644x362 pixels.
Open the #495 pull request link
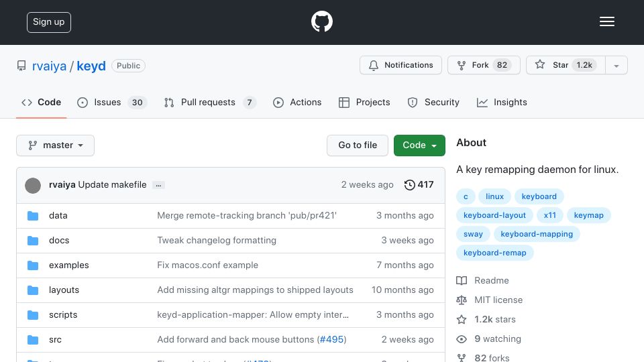pyautogui.click(x=331, y=339)
